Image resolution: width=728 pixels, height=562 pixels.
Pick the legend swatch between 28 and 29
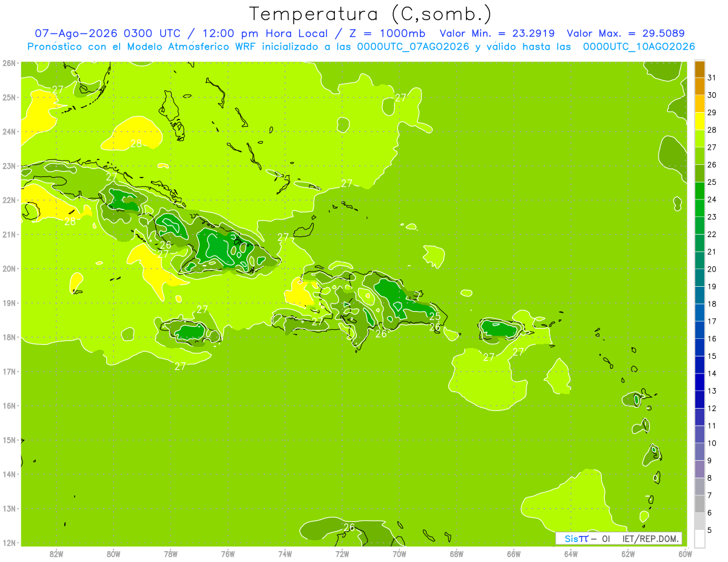click(x=700, y=121)
